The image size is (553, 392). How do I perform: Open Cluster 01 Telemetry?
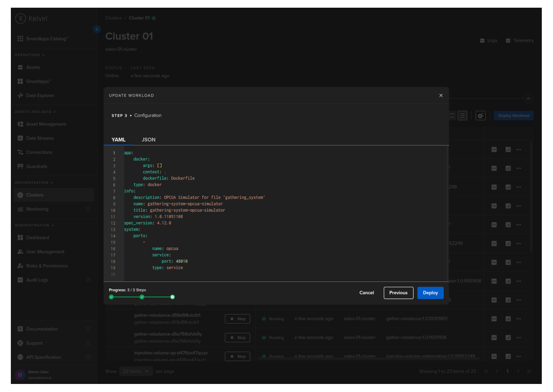click(x=520, y=41)
